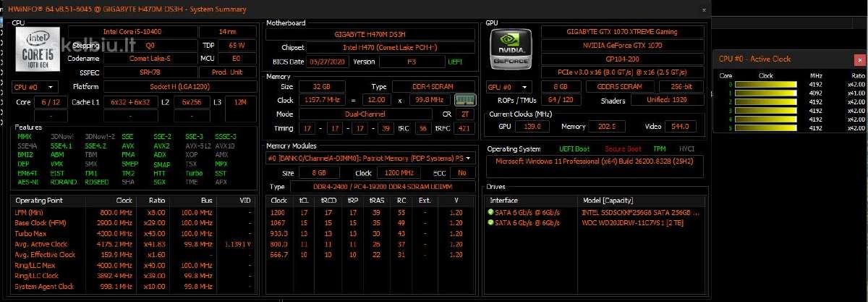Click the DDR4-2400 / PC4-19200 module type field
868x302 pixels.
382,186
